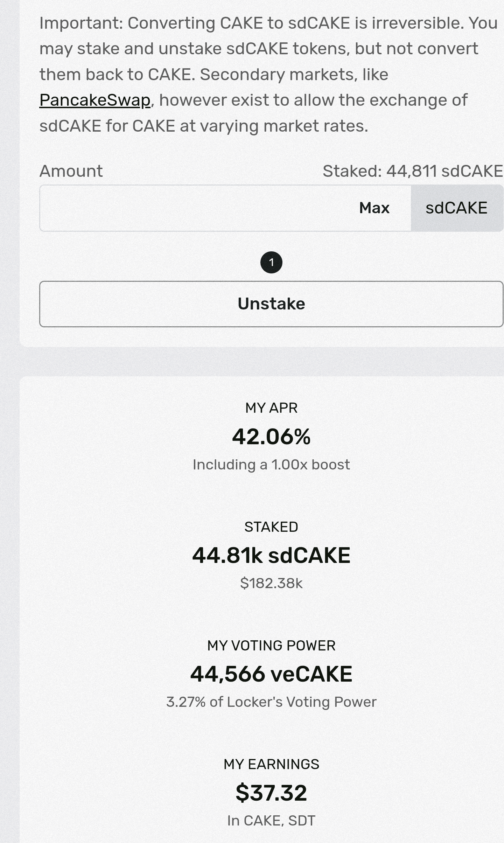Select the MY EARNINGS heading
This screenshot has height=843, width=504.
coord(271,764)
